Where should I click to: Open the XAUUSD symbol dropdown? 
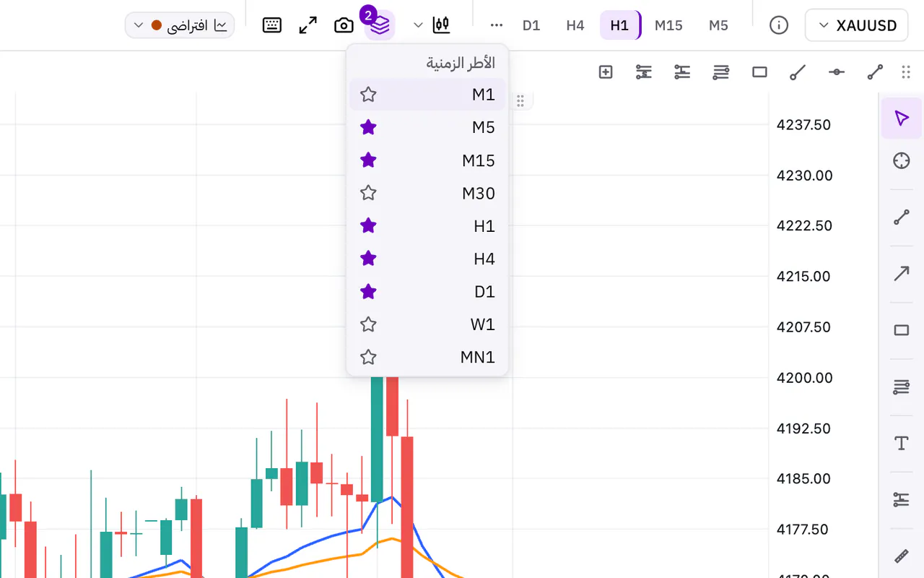point(856,25)
